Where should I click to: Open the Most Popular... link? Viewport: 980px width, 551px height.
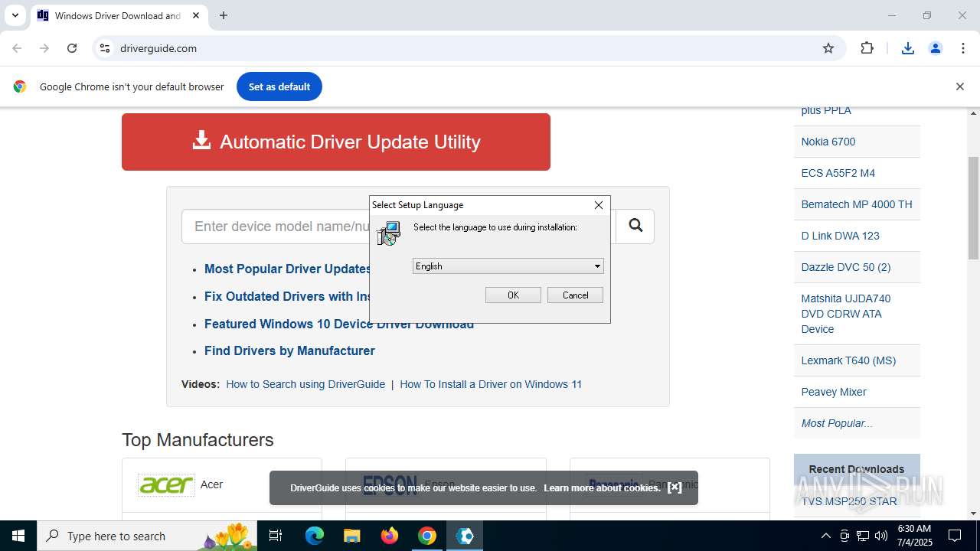tap(837, 423)
